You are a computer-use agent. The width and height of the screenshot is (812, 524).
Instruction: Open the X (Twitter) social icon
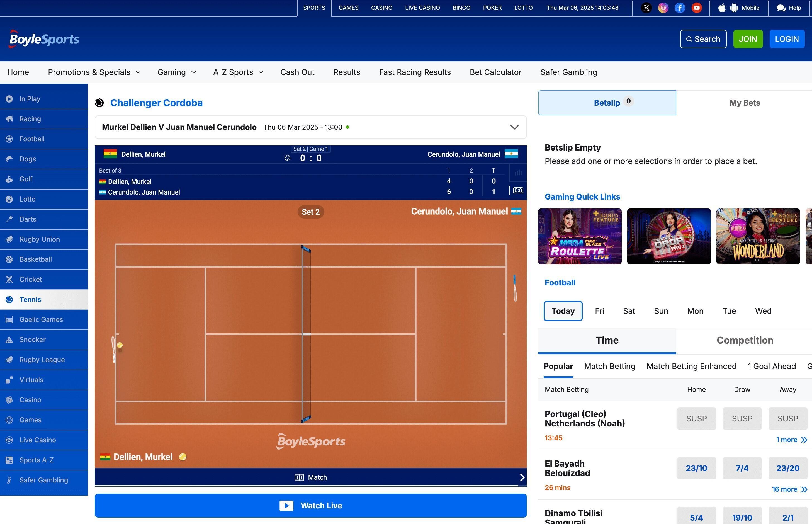point(646,8)
